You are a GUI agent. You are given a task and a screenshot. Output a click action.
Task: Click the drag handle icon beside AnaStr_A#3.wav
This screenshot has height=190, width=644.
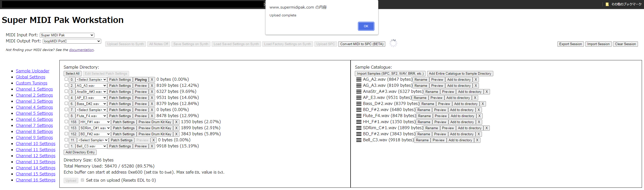pos(359,92)
